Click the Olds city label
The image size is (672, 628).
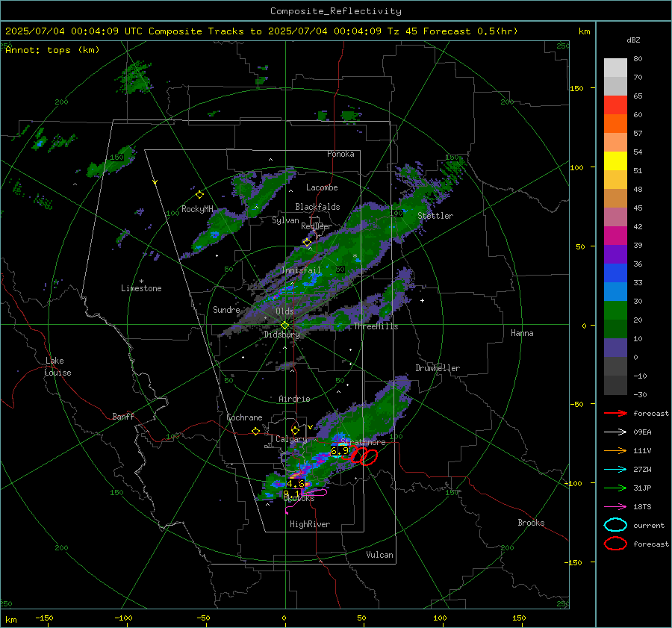(x=284, y=311)
